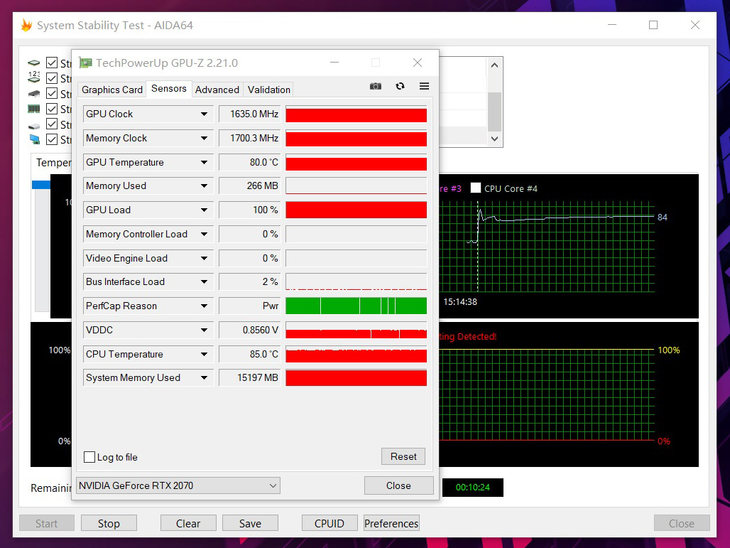This screenshot has width=730, height=548.
Task: Switch to the Advanced tab
Action: coord(217,89)
